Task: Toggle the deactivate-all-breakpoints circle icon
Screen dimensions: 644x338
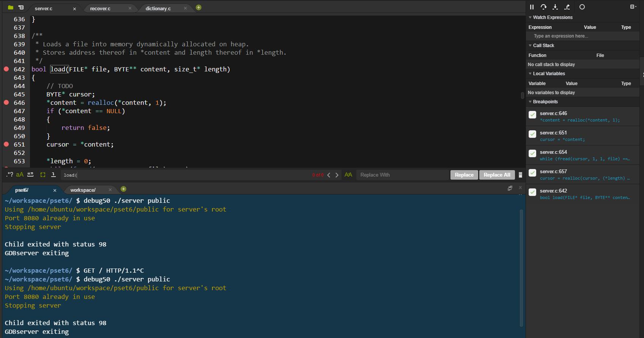Action: pos(582,7)
